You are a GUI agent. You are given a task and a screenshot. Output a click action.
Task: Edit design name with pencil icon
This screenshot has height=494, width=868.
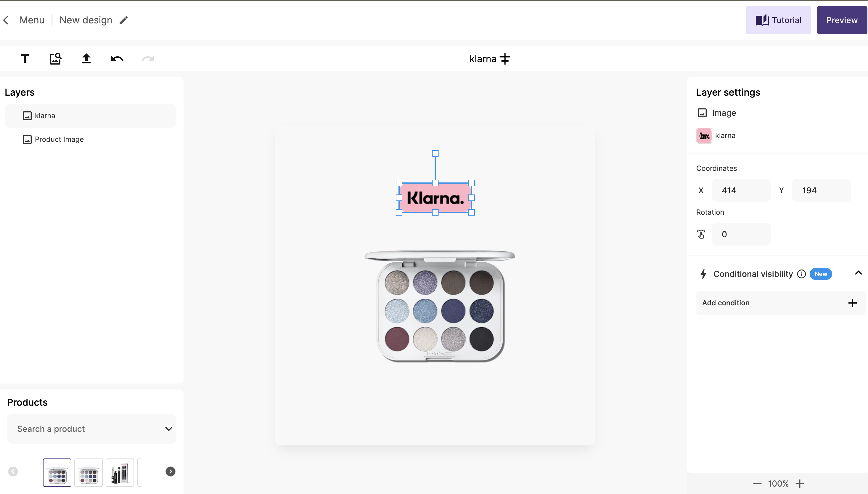click(x=124, y=20)
